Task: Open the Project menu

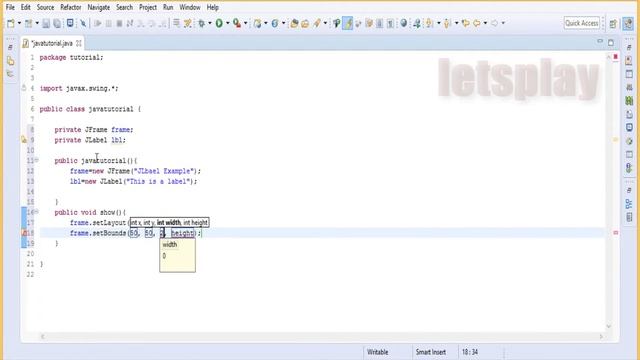Action: click(148, 7)
